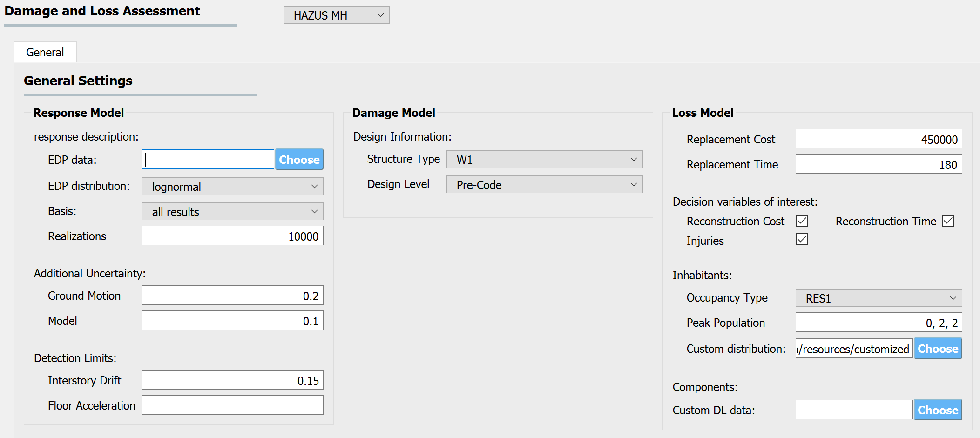The height and width of the screenshot is (438, 980).
Task: Uncheck the Reconstruction Time checkbox
Action: pos(948,221)
